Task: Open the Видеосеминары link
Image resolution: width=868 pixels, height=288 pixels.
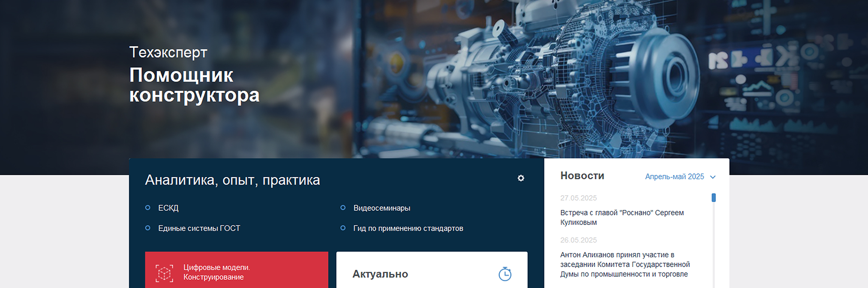Action: click(381, 208)
